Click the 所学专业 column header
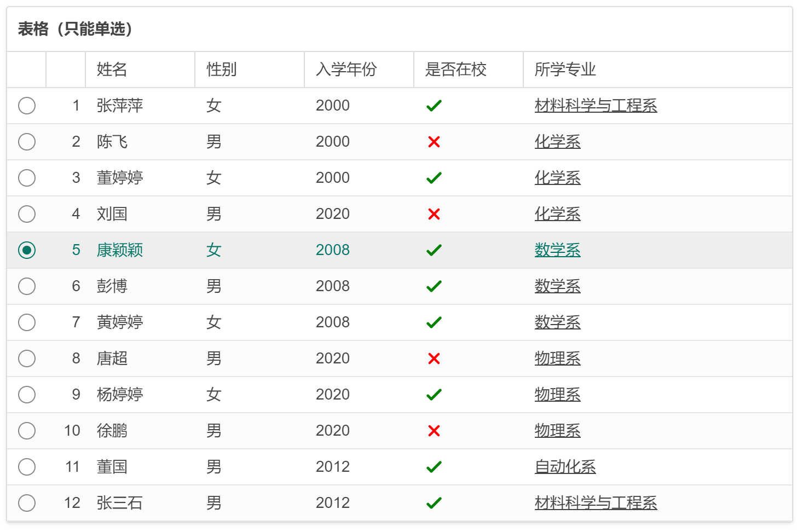Screen dimensions: 803x532 (x=658, y=70)
